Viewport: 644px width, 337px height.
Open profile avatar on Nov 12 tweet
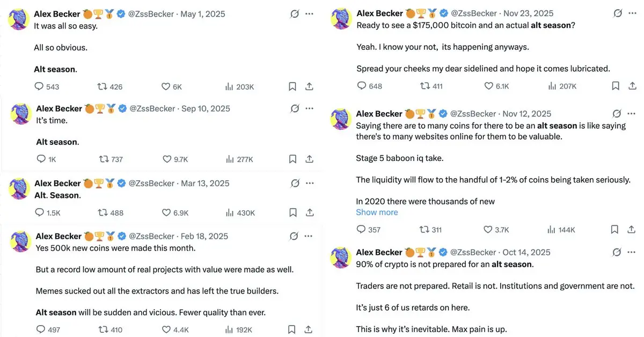340,119
